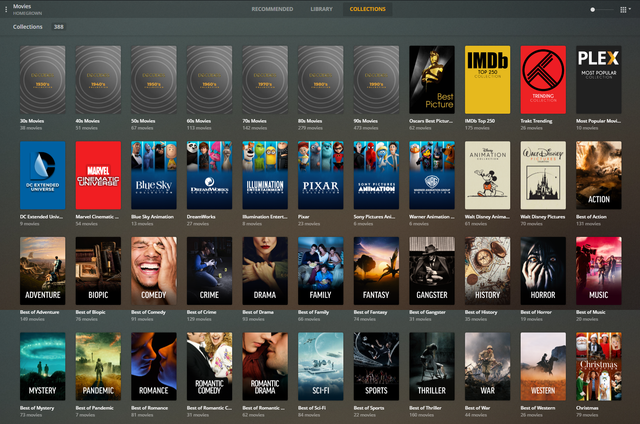This screenshot has width=640, height=424.
Task: Open the Family genre poster
Action: [320, 271]
